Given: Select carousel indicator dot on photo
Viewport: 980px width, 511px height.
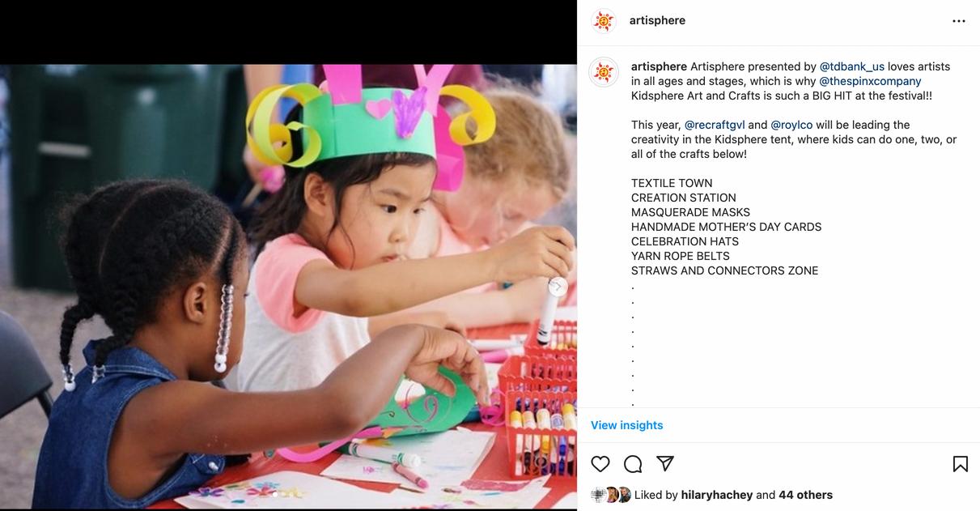Looking at the screenshot, I should [x=274, y=493].
